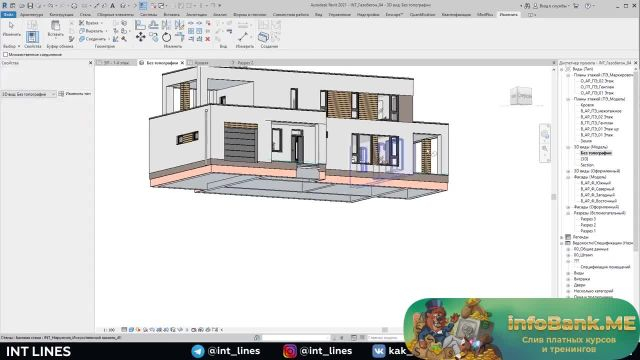640x360 pixels.
Task: Click the Save icon in quick access toolbar
Action: point(30,6)
